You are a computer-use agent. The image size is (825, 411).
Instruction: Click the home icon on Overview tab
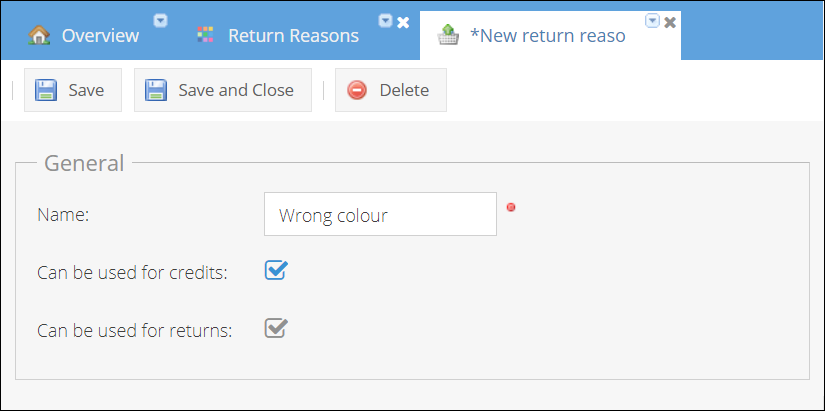tap(39, 35)
